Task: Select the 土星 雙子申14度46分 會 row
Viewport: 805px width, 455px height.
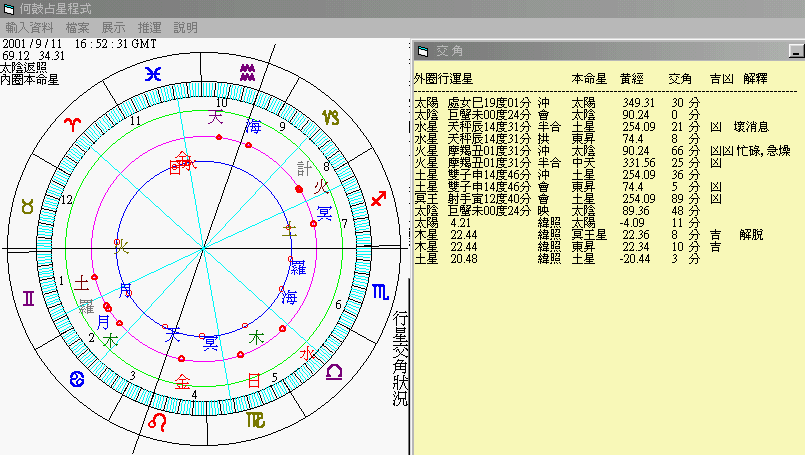Action: click(x=568, y=187)
